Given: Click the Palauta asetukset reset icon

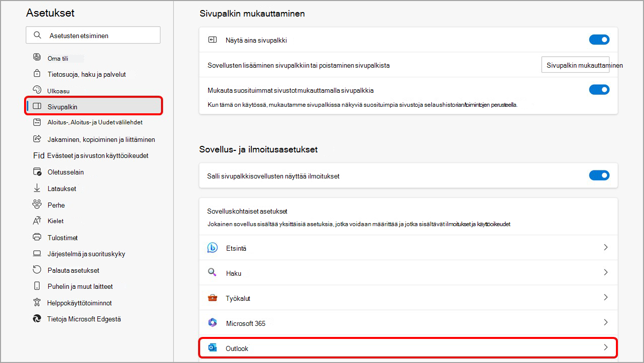Looking at the screenshot, I should [x=37, y=270].
